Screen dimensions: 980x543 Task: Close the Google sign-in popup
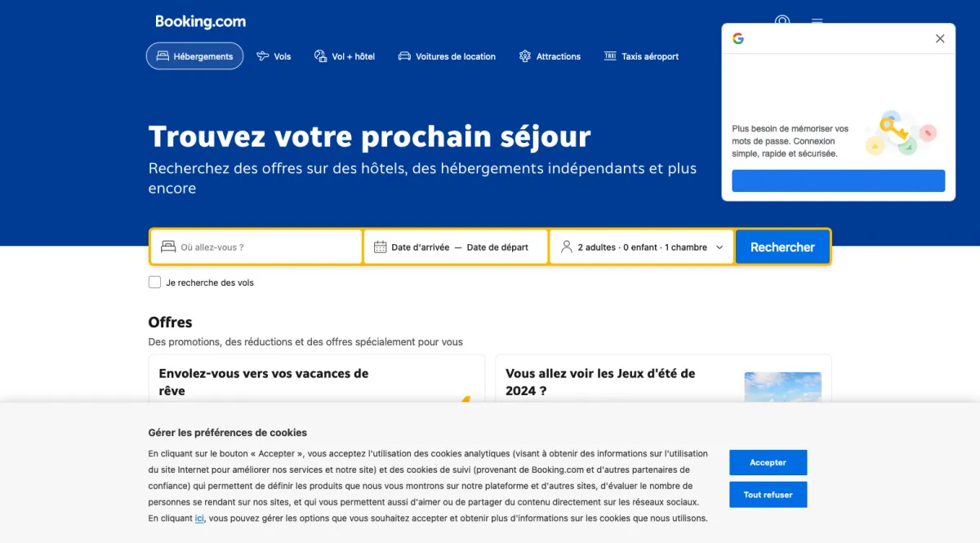click(940, 38)
